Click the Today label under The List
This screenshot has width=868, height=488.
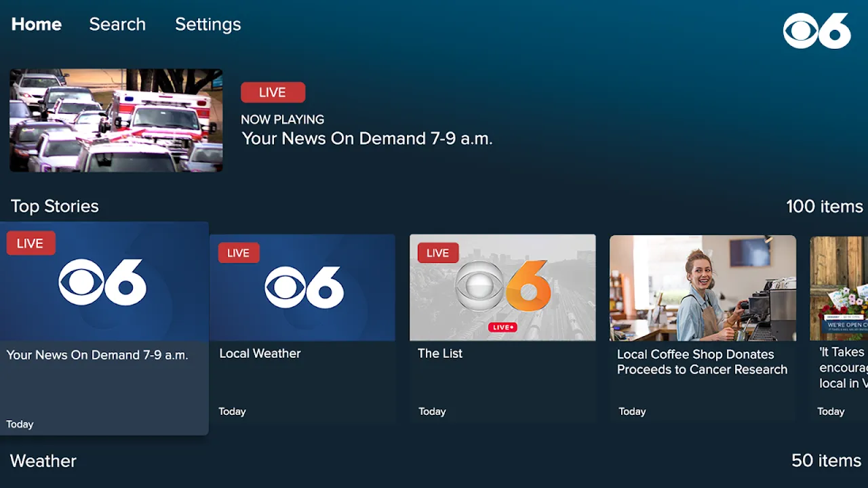coord(432,411)
